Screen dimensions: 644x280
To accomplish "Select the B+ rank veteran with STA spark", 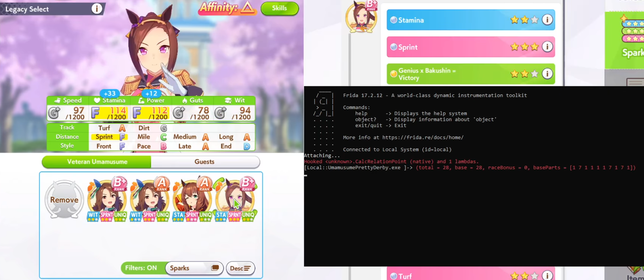I will point(235,199).
